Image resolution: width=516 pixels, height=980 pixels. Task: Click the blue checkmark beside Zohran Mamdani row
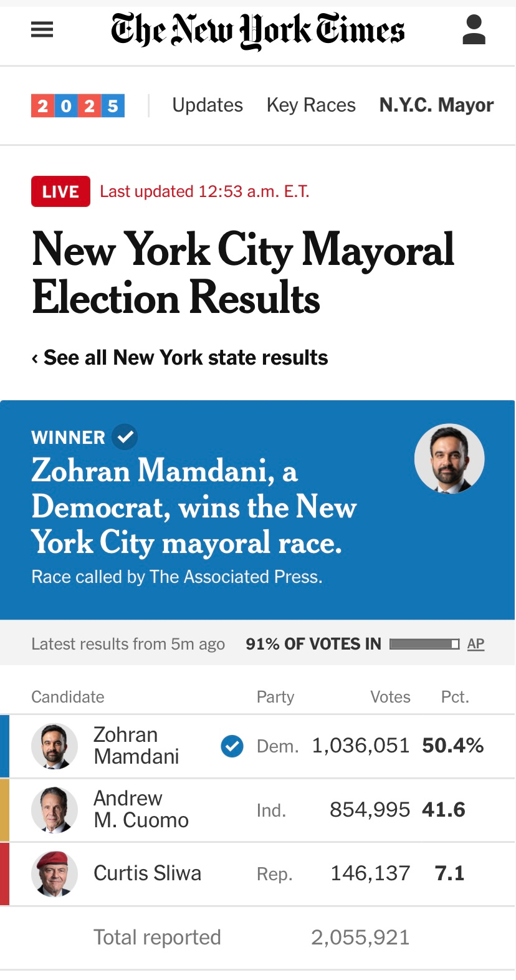[232, 746]
